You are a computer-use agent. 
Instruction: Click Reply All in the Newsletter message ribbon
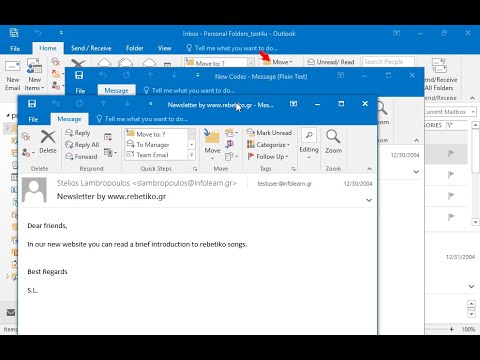[82, 144]
